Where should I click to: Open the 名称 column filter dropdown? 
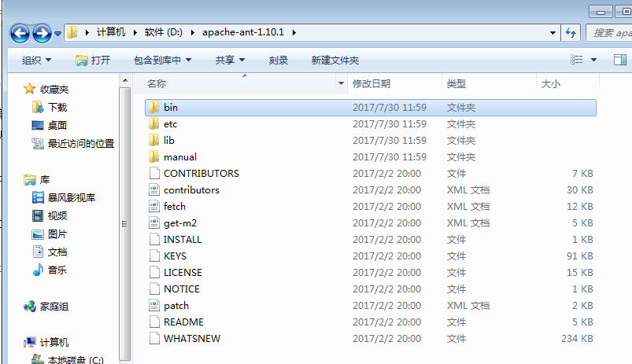click(341, 84)
